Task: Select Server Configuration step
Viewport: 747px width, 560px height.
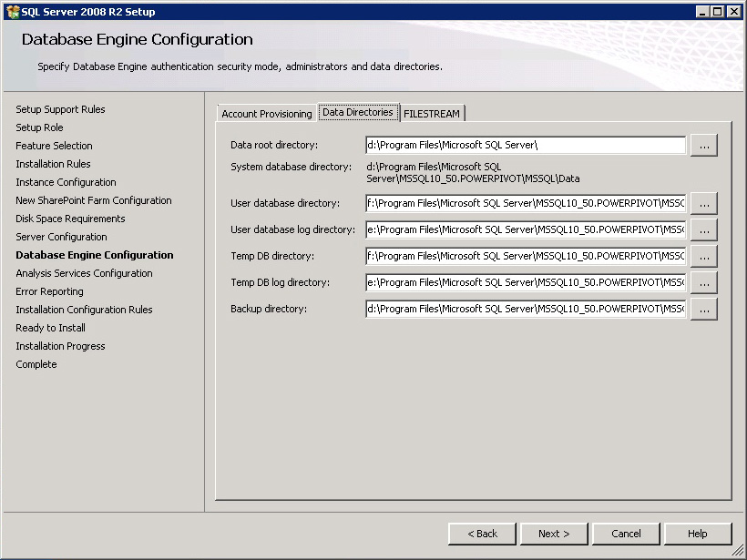Action: tap(61, 237)
